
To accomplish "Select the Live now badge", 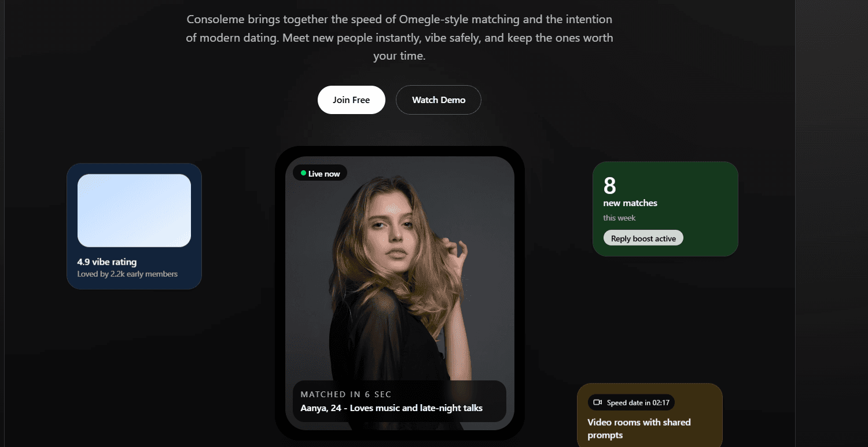I will (320, 173).
